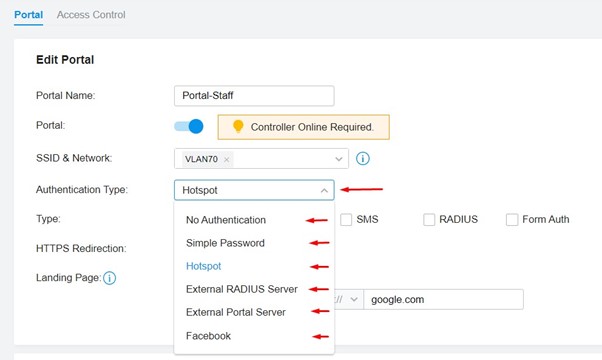Switch to the Access Control tab
602x360 pixels.
[x=91, y=15]
